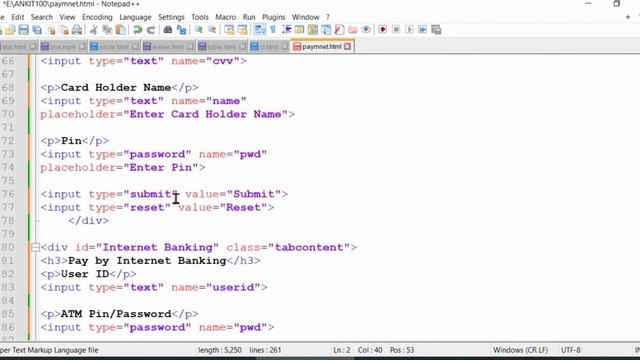Open Find with the binoculars icon
Screen dimensions: 640x360
coord(168,30)
